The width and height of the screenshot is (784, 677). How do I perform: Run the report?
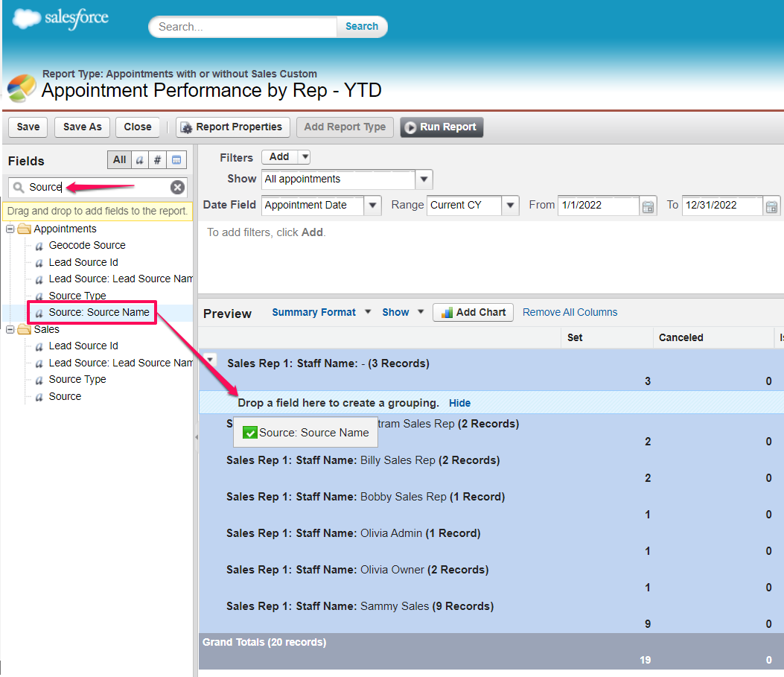(x=442, y=127)
